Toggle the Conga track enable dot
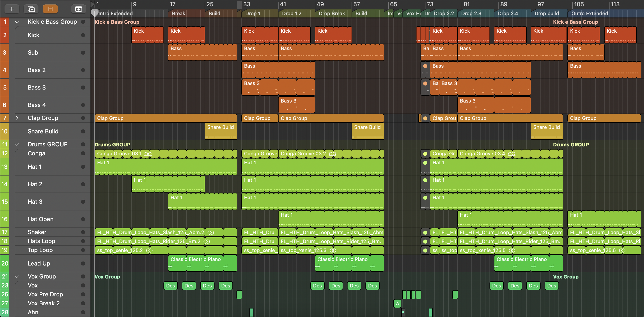 (83, 154)
